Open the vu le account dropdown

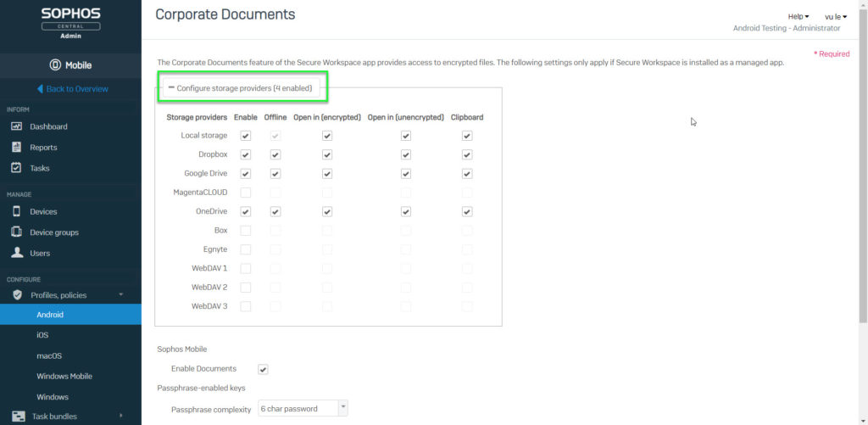click(836, 17)
